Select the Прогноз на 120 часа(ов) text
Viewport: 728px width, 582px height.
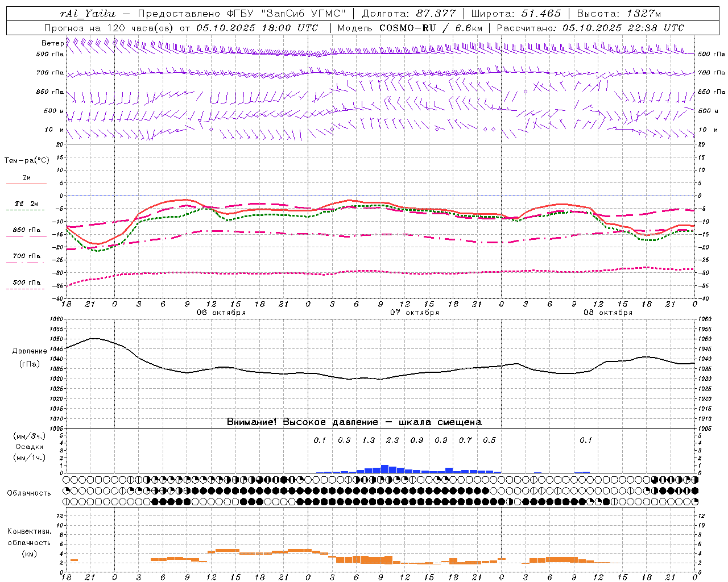click(110, 28)
